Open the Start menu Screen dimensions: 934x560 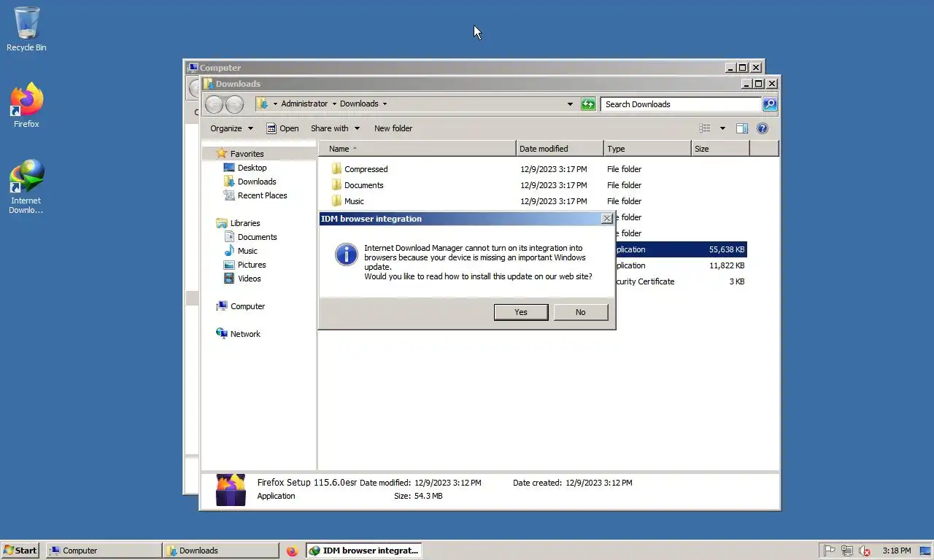pos(20,551)
